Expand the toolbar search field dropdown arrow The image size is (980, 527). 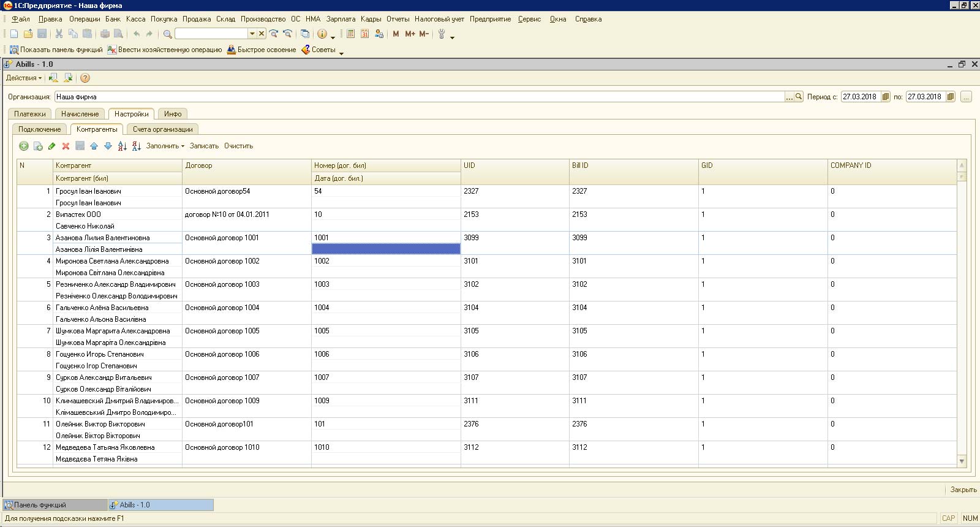coord(252,34)
